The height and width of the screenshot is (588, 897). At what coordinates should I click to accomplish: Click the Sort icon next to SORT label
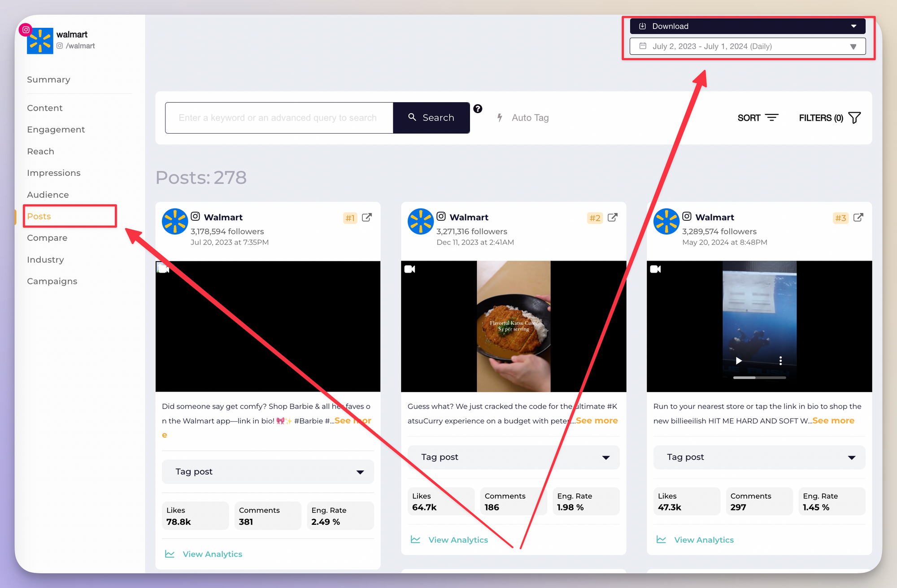click(772, 118)
